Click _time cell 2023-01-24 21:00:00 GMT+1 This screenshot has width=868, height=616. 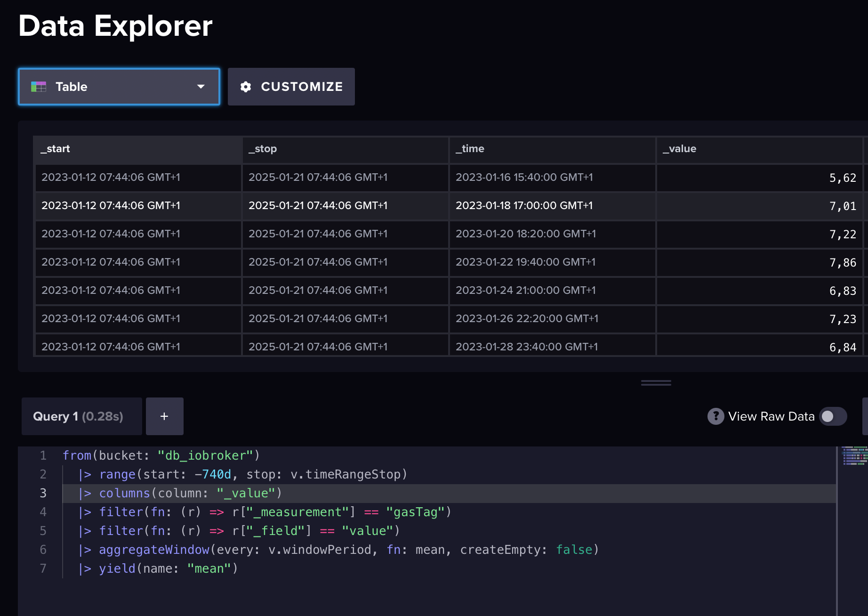click(552, 291)
